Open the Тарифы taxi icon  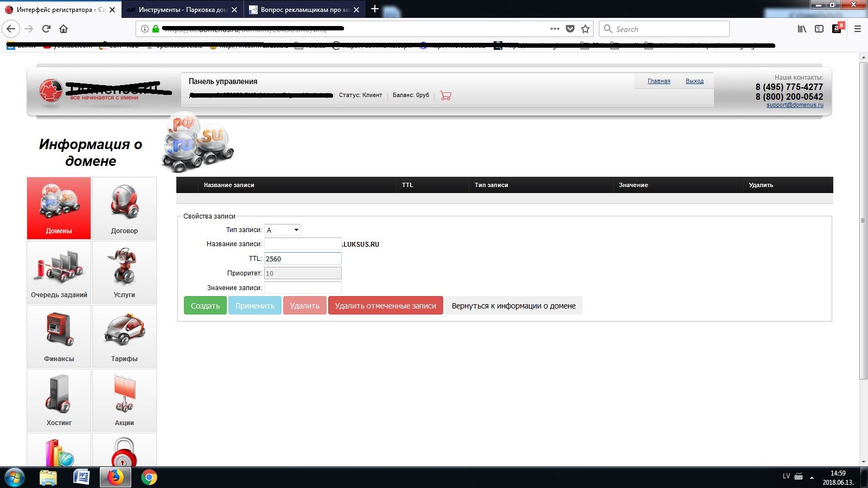124,336
